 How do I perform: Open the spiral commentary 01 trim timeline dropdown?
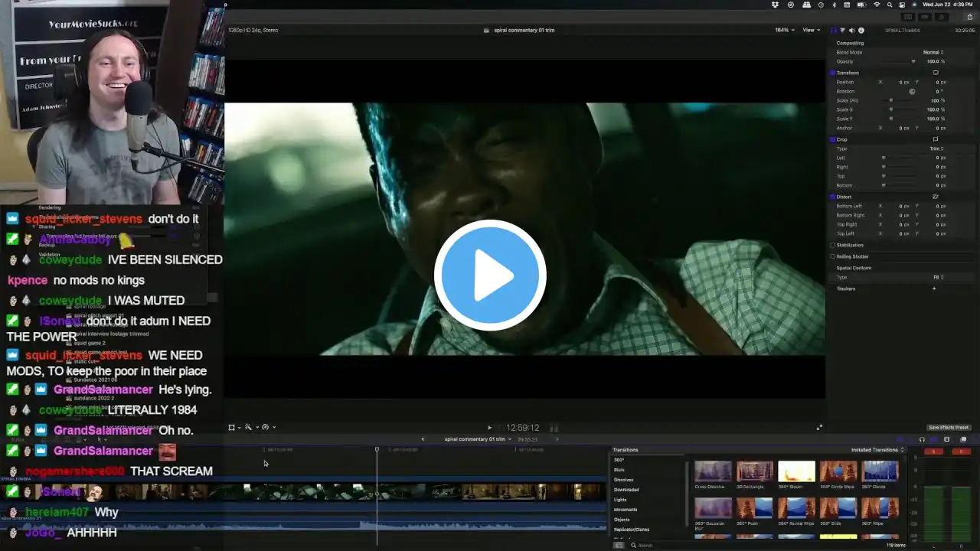tap(479, 439)
